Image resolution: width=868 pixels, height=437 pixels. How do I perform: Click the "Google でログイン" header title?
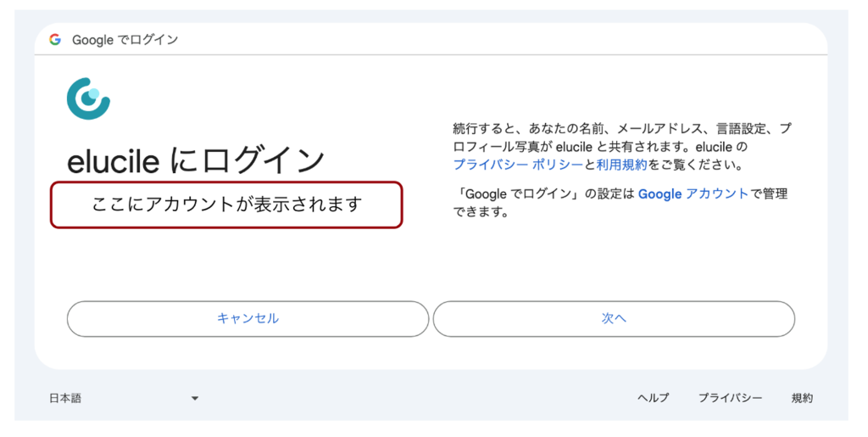coord(125,40)
